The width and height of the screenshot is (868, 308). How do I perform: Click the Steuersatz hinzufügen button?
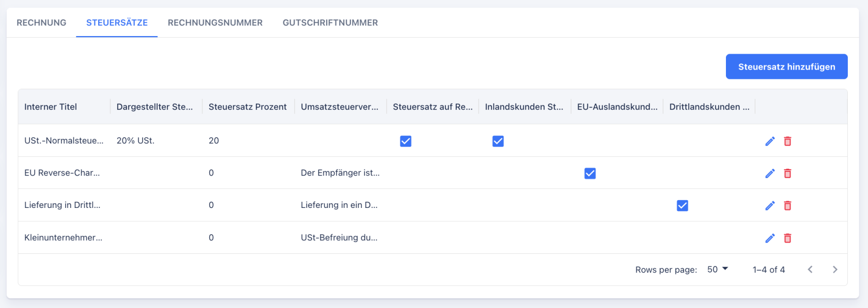tap(786, 67)
